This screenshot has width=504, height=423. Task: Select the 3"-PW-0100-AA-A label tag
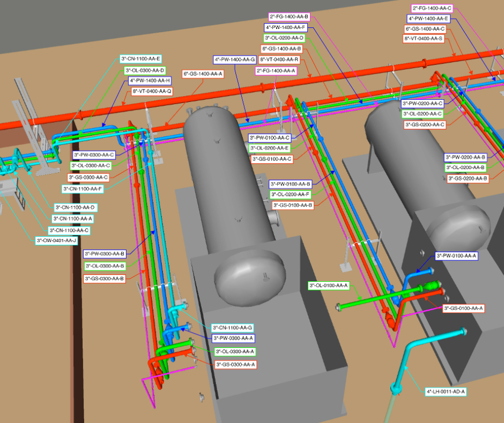point(456,256)
